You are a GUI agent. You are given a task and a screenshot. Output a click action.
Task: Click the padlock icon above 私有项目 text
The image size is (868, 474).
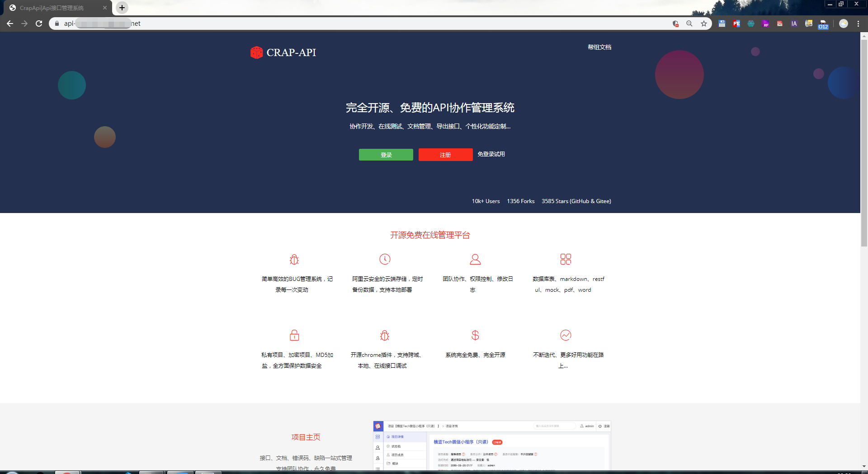294,335
